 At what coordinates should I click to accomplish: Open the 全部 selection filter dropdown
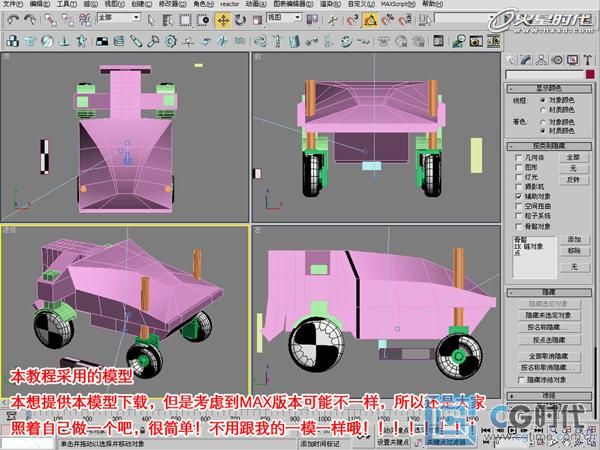pyautogui.click(x=121, y=18)
